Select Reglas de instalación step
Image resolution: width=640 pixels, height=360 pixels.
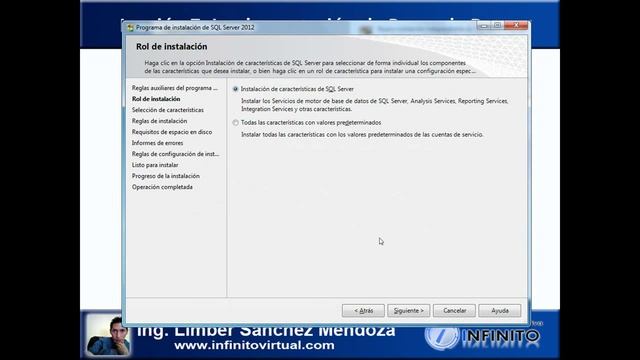coord(159,121)
